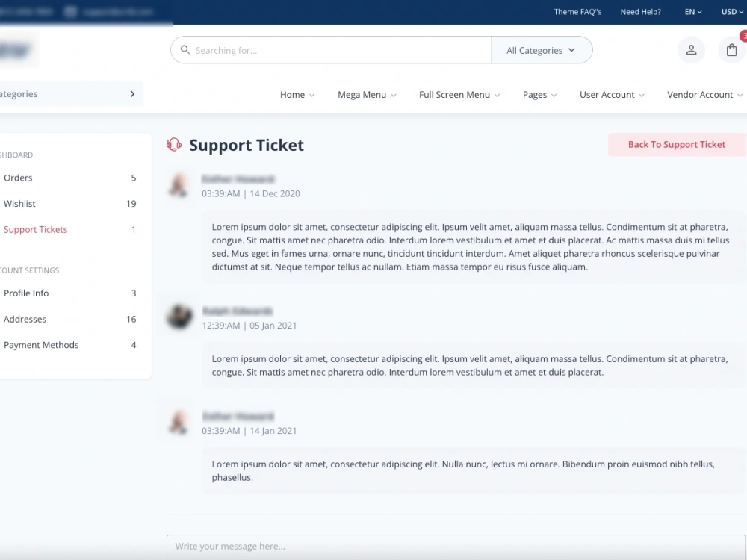Screen dimensions: 747x560
Task: Expand the Home menu
Action: tap(297, 95)
